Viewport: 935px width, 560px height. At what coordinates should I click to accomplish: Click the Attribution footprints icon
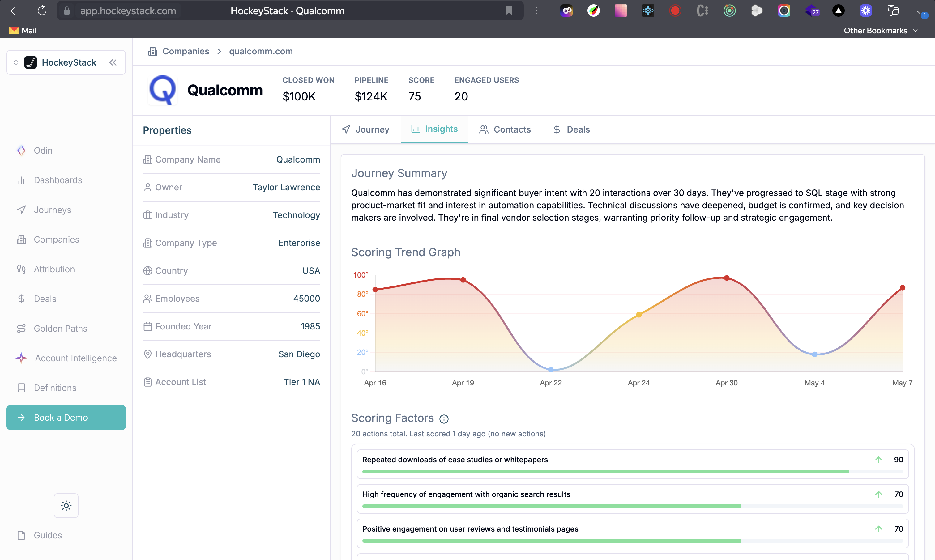pyautogui.click(x=21, y=269)
